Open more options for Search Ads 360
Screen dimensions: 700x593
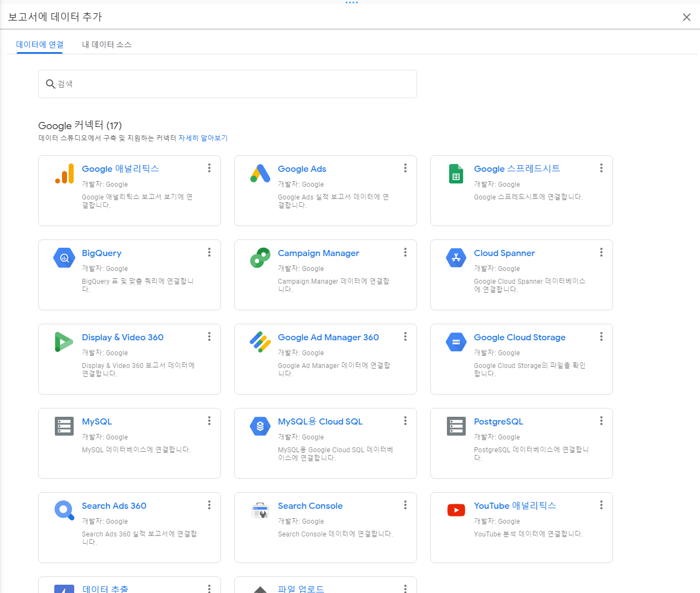pos(209,505)
